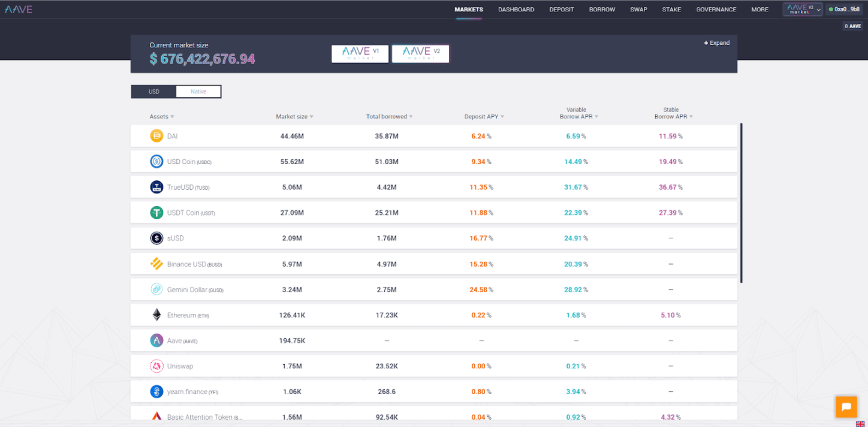868x427 pixels.
Task: Click the Expand button on market banner
Action: point(716,43)
